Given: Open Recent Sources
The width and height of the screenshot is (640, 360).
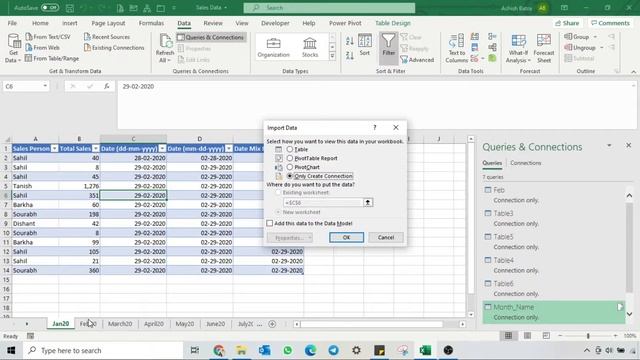Looking at the screenshot, I should point(107,37).
